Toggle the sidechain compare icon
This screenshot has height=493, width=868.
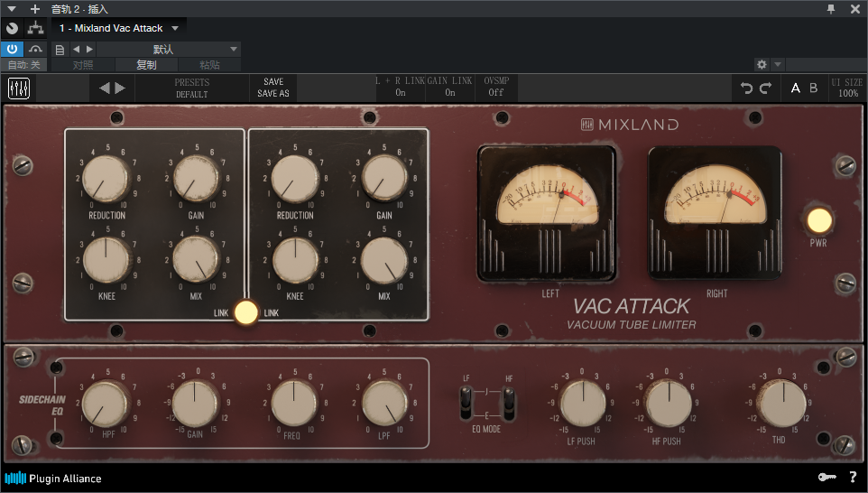(x=36, y=49)
